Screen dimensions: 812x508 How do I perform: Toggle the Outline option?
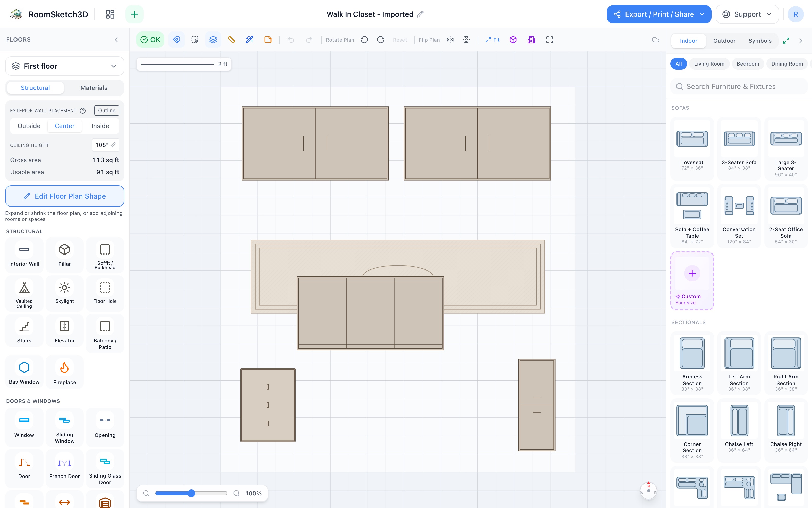107,110
